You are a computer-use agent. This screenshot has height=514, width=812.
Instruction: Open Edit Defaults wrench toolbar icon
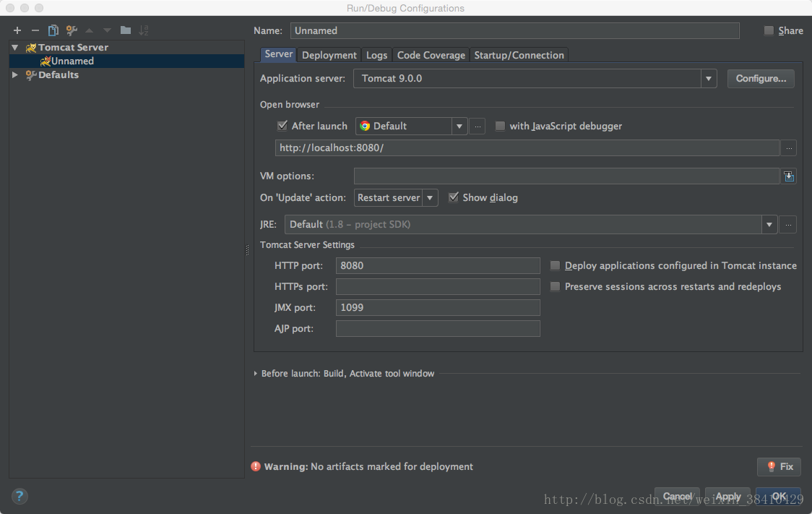(72, 30)
